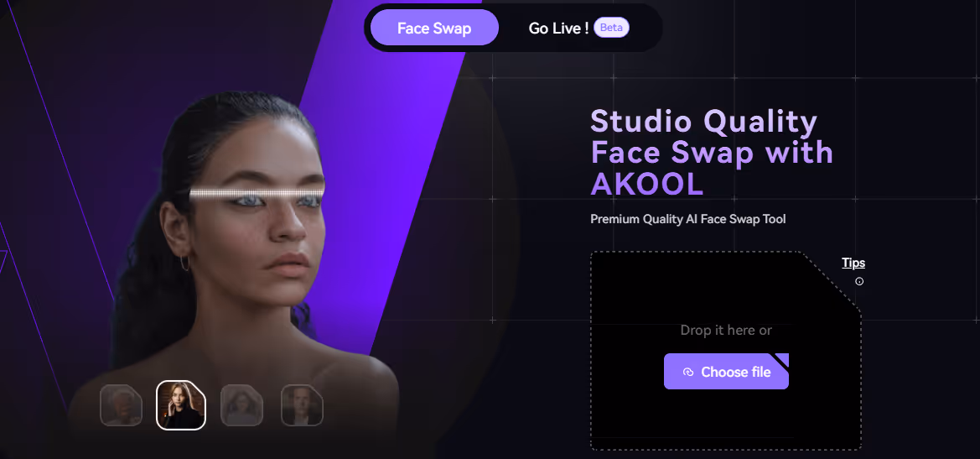980x459 pixels.
Task: Click the Premium Quality AI Face Swap Tool subtitle
Action: [x=688, y=220]
